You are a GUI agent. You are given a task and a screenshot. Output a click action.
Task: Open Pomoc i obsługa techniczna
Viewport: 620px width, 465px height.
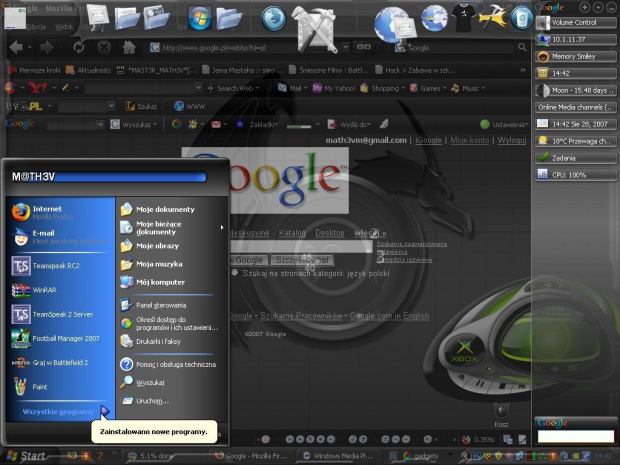coord(172,364)
